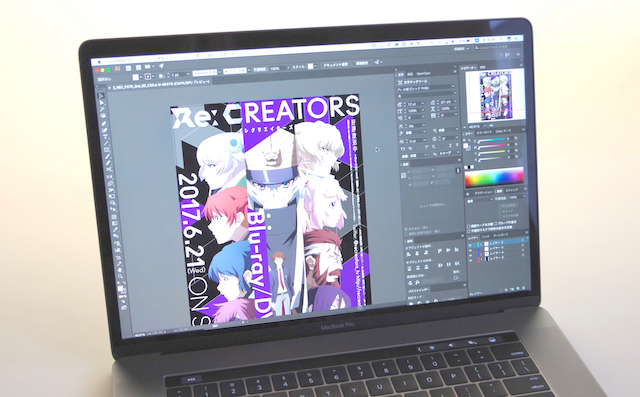The image size is (640, 397).
Task: Click the Touch Type tool button
Action: click(400, 82)
